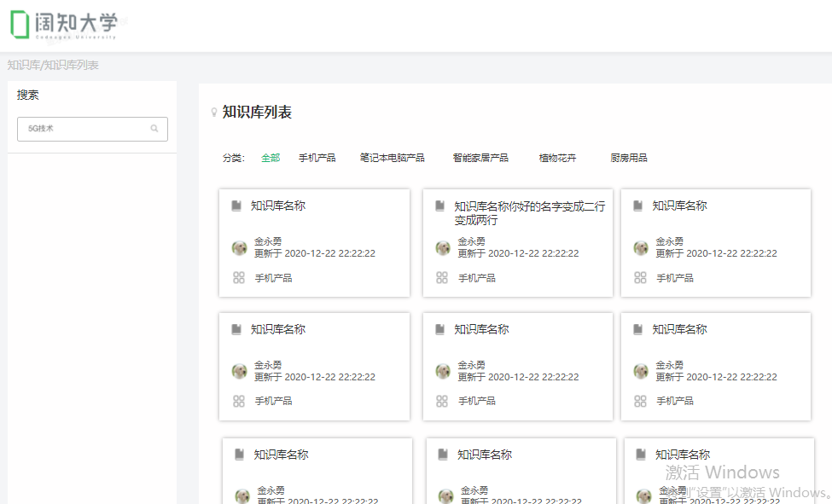Image resolution: width=832 pixels, height=504 pixels.
Task: Click the search magnifier icon
Action: pos(154,129)
